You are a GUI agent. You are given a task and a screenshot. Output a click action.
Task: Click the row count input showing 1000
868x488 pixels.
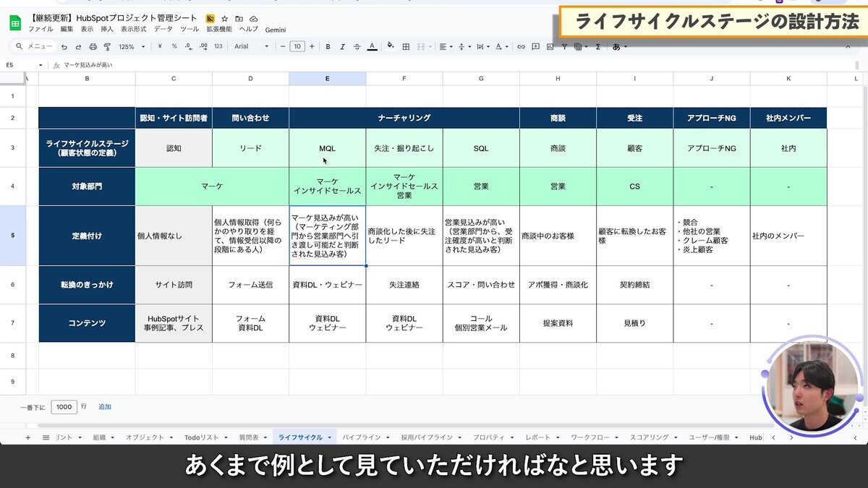pos(64,406)
